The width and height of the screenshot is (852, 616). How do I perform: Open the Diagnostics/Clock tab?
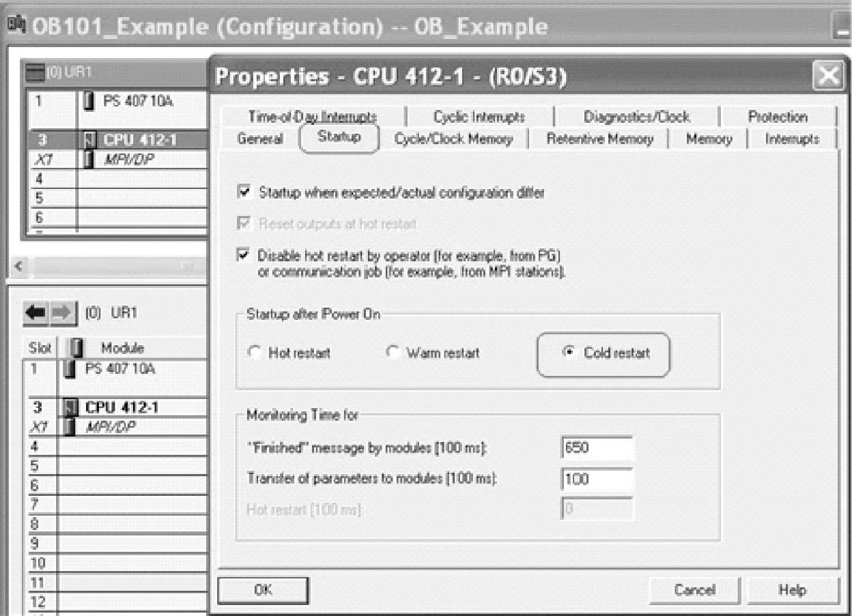636,117
